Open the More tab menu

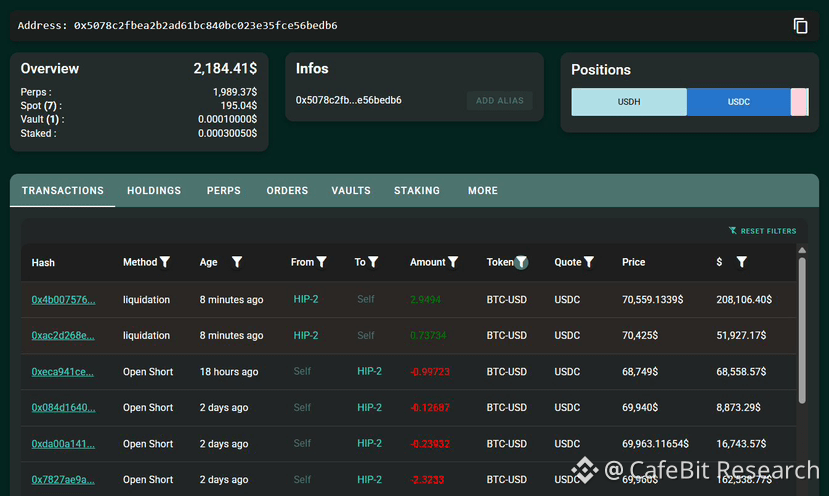click(x=483, y=190)
